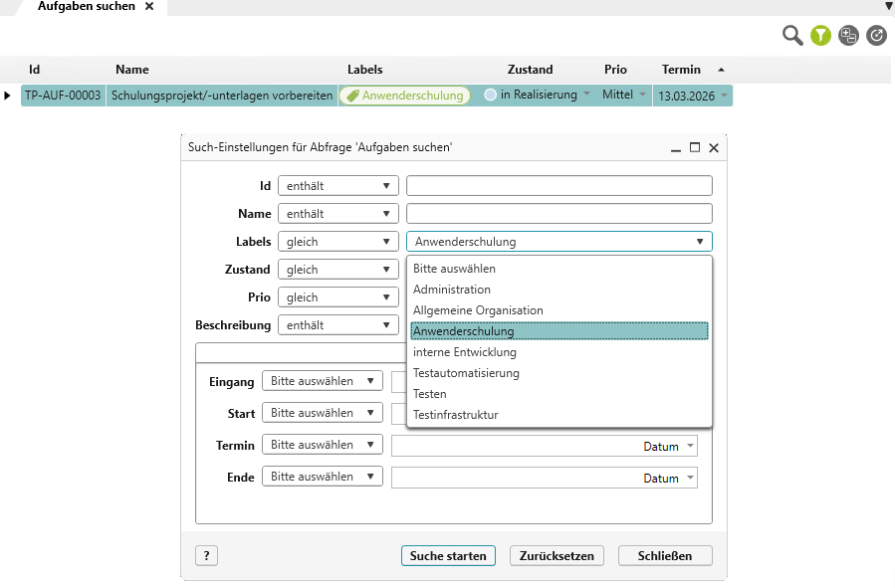Click the duplicate query plus-minus icon

(x=847, y=35)
